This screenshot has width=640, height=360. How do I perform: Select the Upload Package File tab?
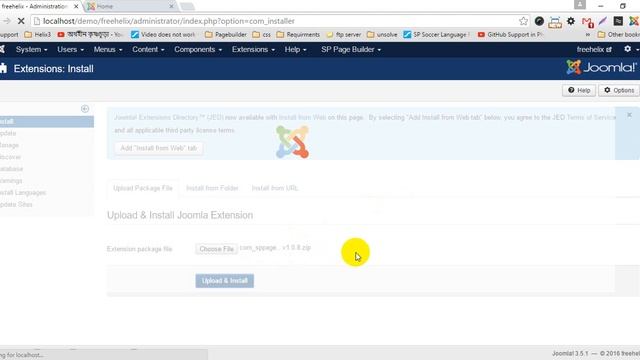143,188
